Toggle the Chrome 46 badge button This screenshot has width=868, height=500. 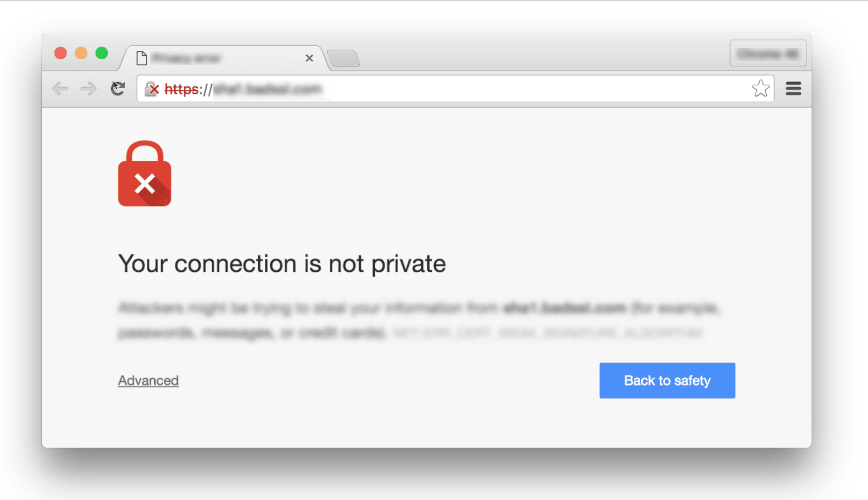coord(768,53)
